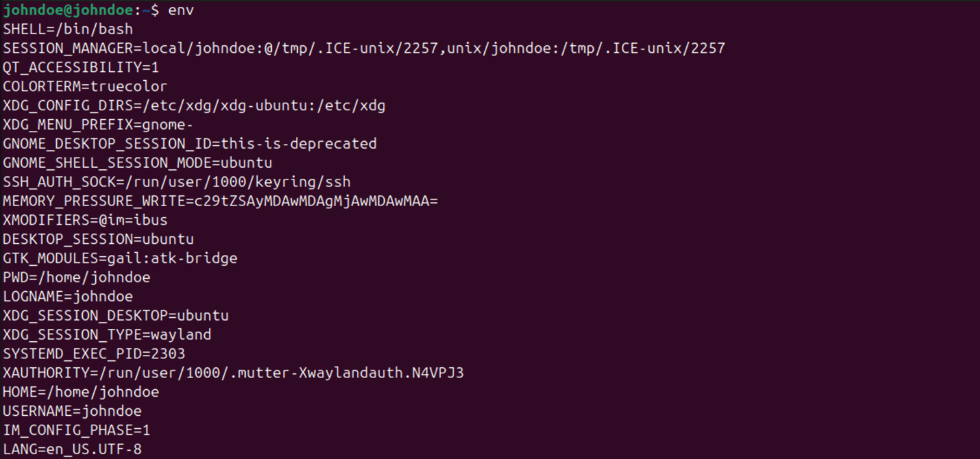Click the XAUTHORITY line
The height and width of the screenshot is (459, 980).
pos(233,373)
